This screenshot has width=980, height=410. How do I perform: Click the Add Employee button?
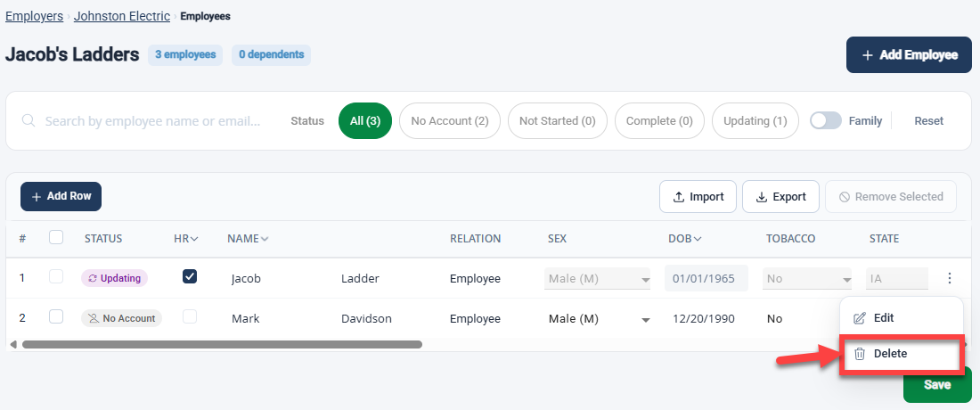click(x=909, y=55)
